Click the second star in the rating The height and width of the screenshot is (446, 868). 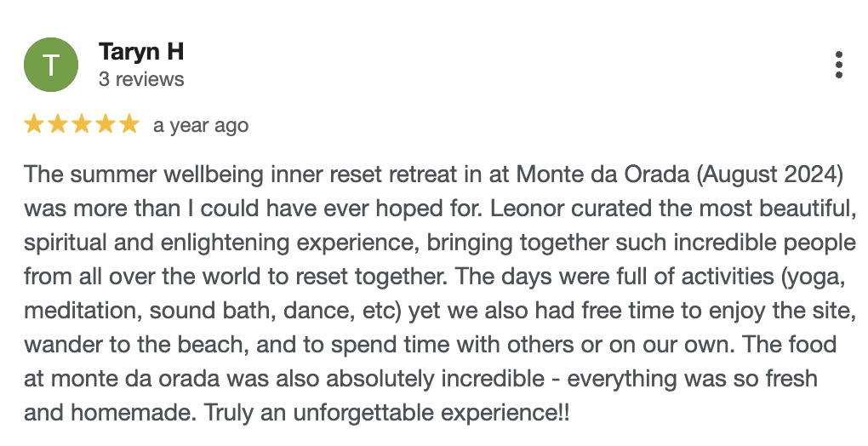tap(58, 125)
